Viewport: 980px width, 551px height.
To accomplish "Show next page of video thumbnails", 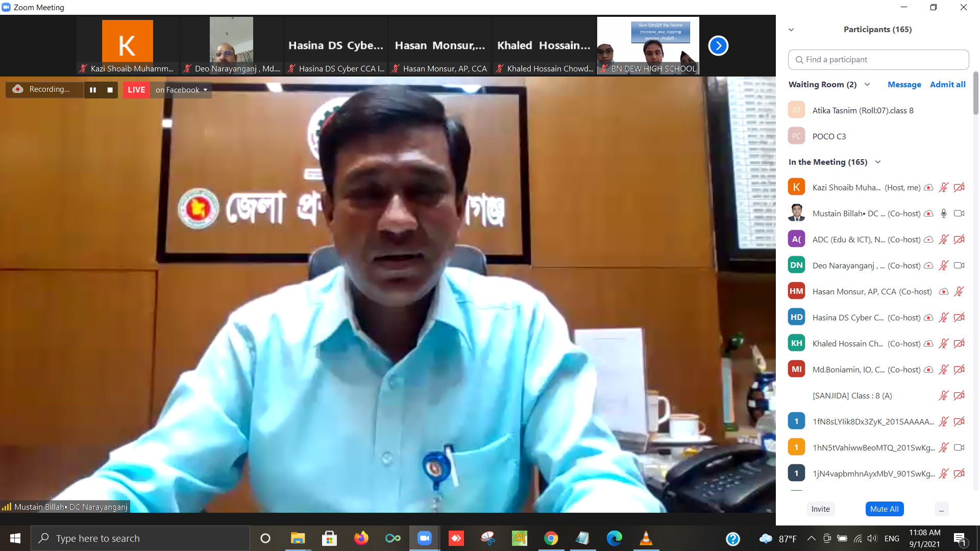I will (x=718, y=46).
